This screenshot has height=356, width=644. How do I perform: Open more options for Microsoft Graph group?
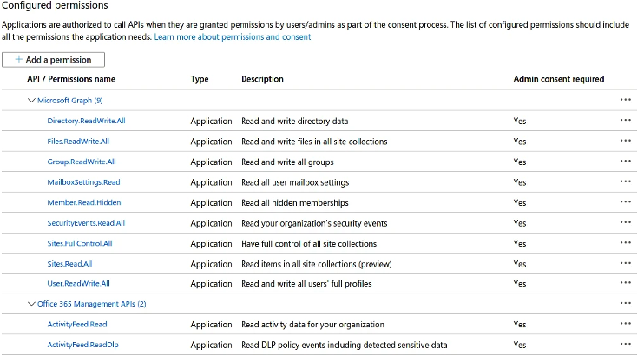coord(625,100)
